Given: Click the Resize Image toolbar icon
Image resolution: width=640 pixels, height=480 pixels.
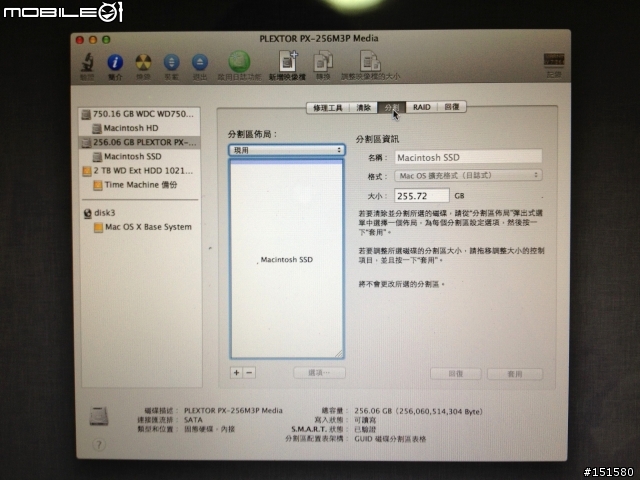Looking at the screenshot, I should tap(370, 61).
